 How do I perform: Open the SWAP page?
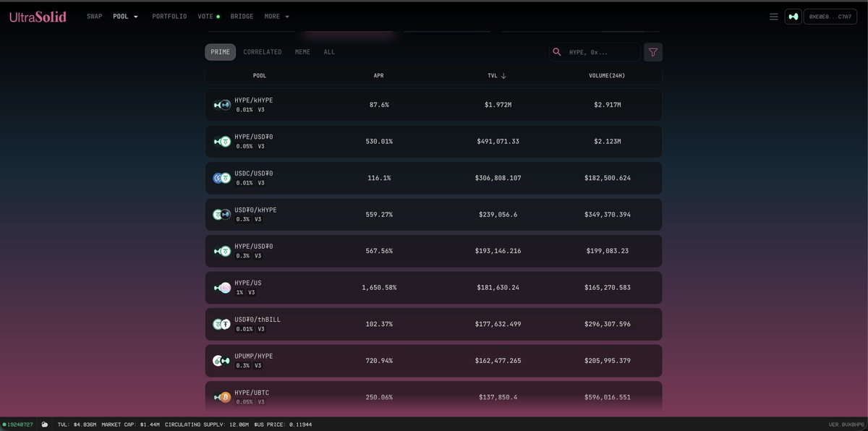[94, 16]
